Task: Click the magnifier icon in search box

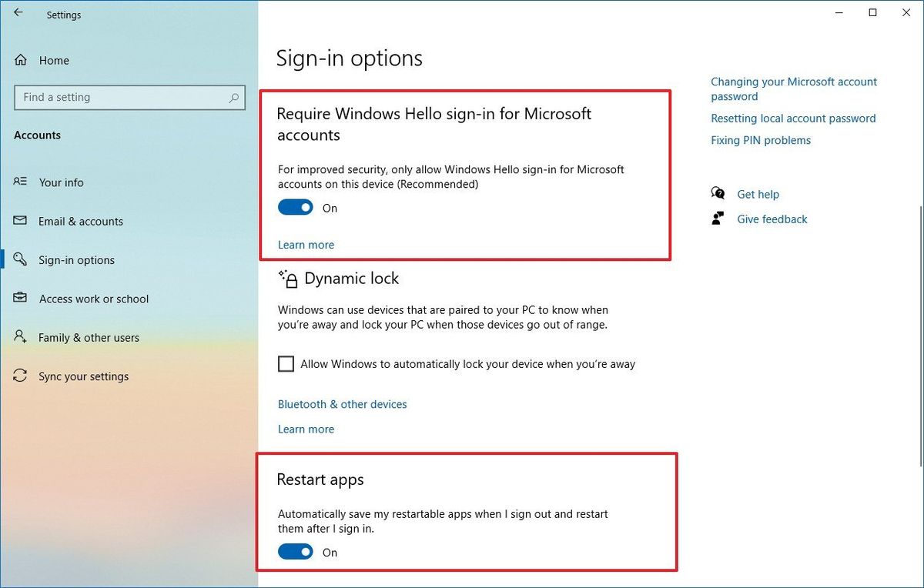Action: 233,98
